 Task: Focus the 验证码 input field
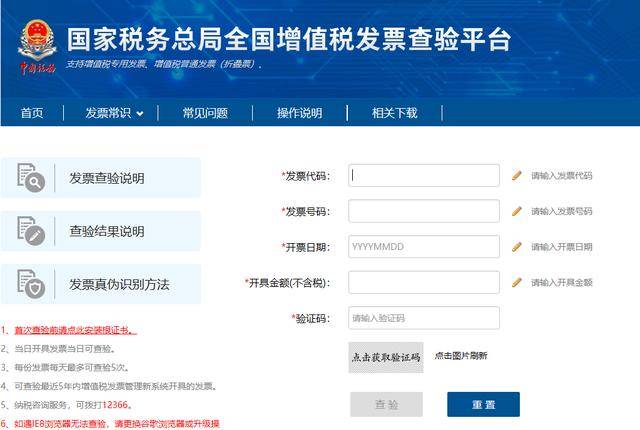(x=424, y=318)
